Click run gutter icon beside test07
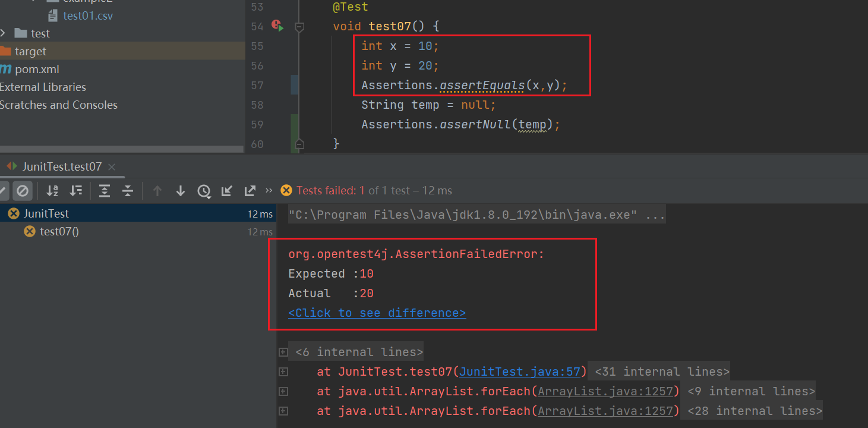 pos(277,26)
